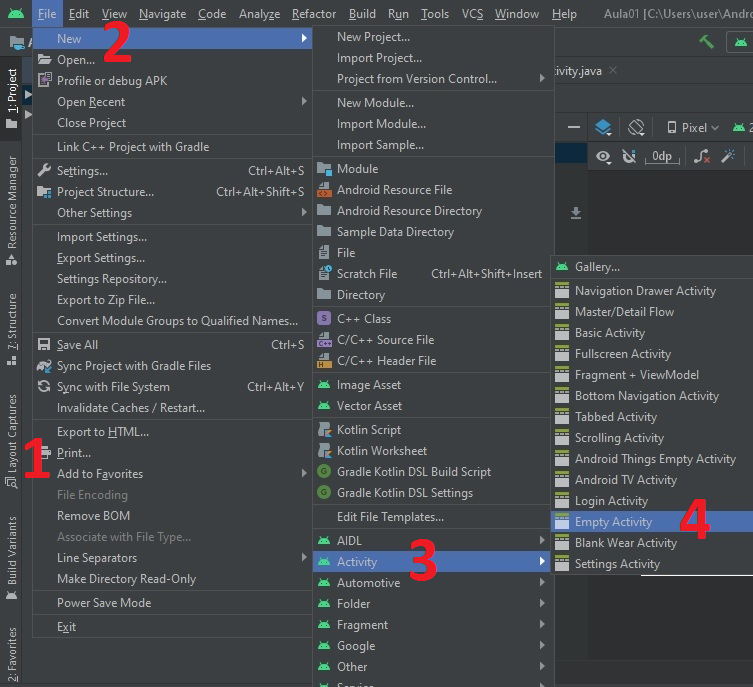Viewport: 753px width, 687px height.
Task: Click the Android Studio logo icon
Action: tap(16, 13)
